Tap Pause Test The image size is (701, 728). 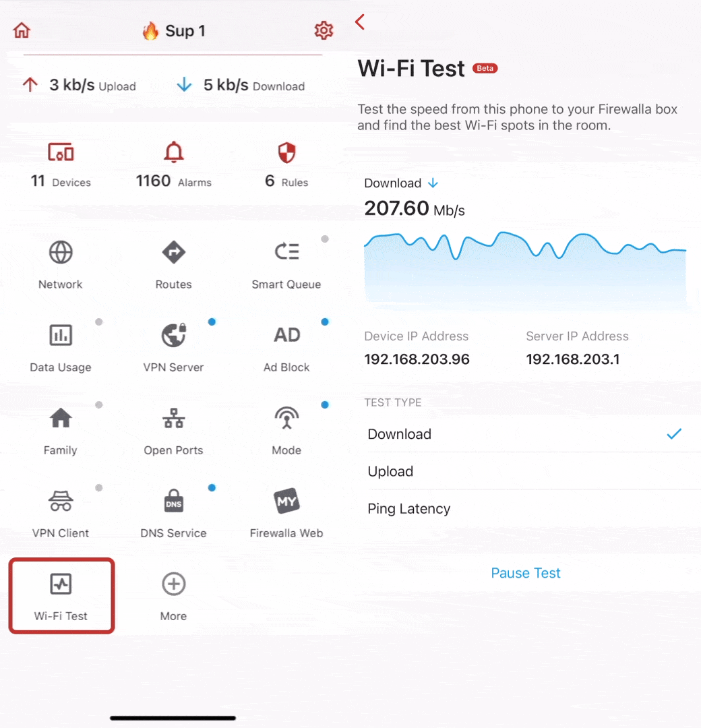[526, 573]
